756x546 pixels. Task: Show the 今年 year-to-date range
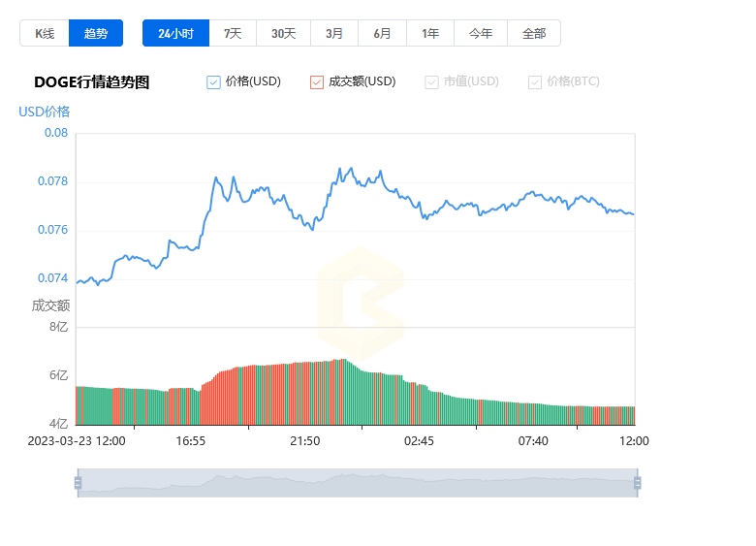point(481,33)
